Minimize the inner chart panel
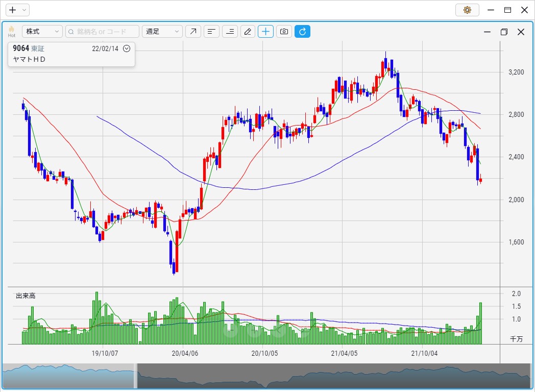Screen dimensions: 535x392 click(487, 32)
